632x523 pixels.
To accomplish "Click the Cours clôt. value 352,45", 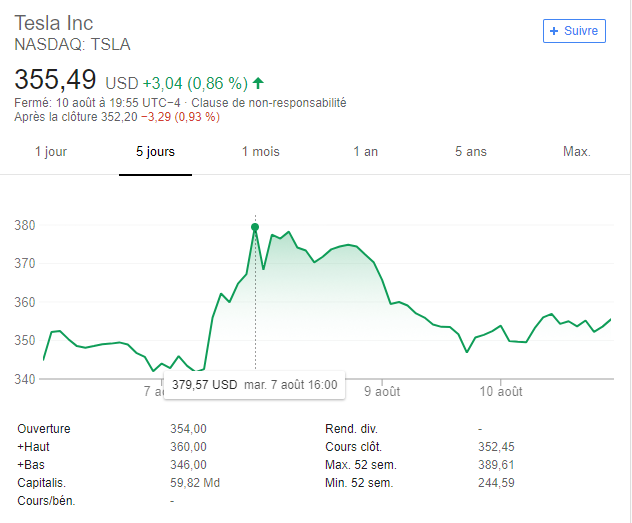I will [496, 447].
